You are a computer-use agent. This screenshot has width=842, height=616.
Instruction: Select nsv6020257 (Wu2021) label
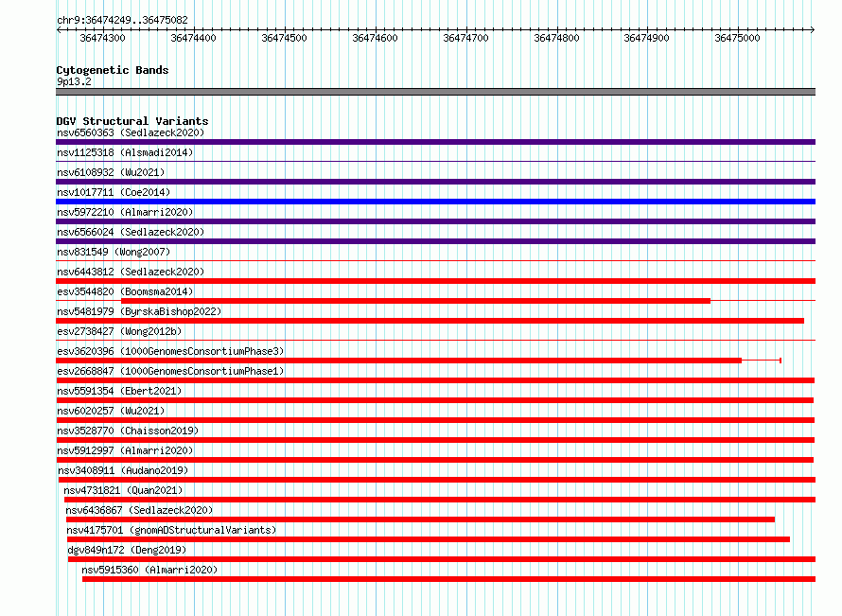point(111,411)
